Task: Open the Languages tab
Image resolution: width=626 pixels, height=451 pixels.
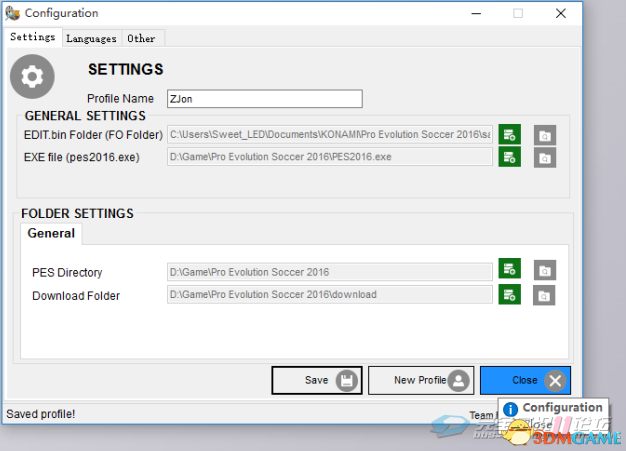Action: 91,39
